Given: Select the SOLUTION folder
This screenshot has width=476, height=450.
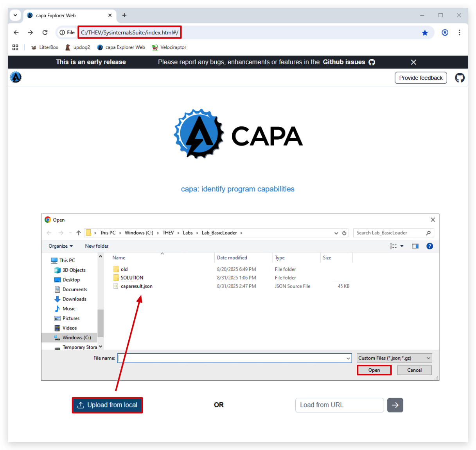Looking at the screenshot, I should point(132,278).
